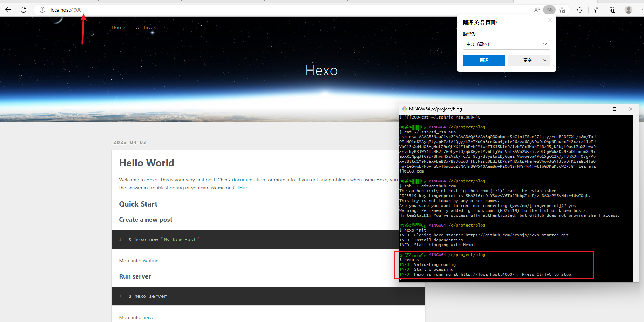Follow the Hexo link in the welcome text
The image size is (644, 322).
[x=152, y=180]
